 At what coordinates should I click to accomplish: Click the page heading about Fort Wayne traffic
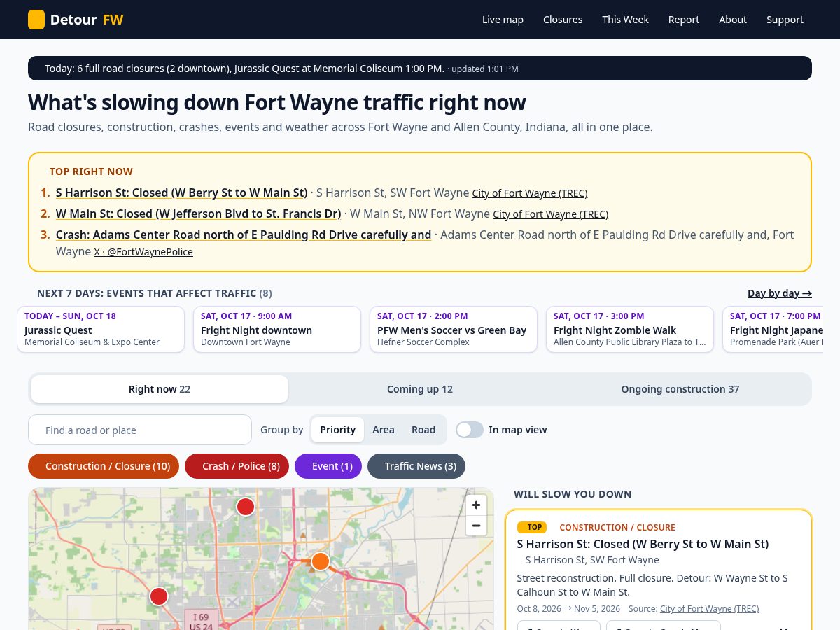tap(277, 102)
